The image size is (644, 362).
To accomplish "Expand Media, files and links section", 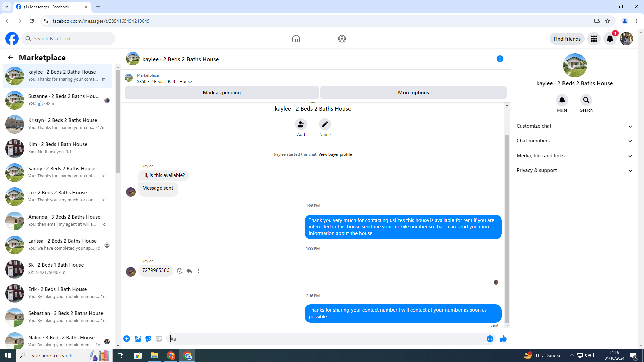I will click(575, 156).
